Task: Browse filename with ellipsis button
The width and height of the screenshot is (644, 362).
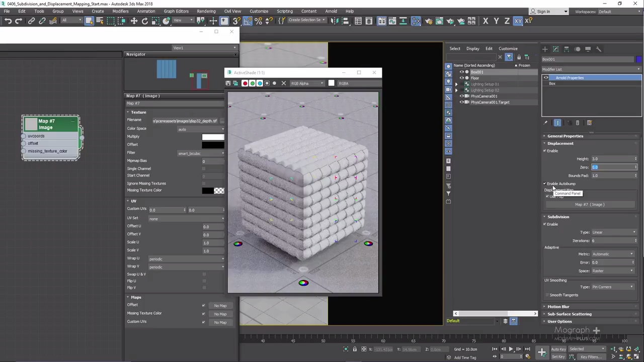Action: point(222,121)
